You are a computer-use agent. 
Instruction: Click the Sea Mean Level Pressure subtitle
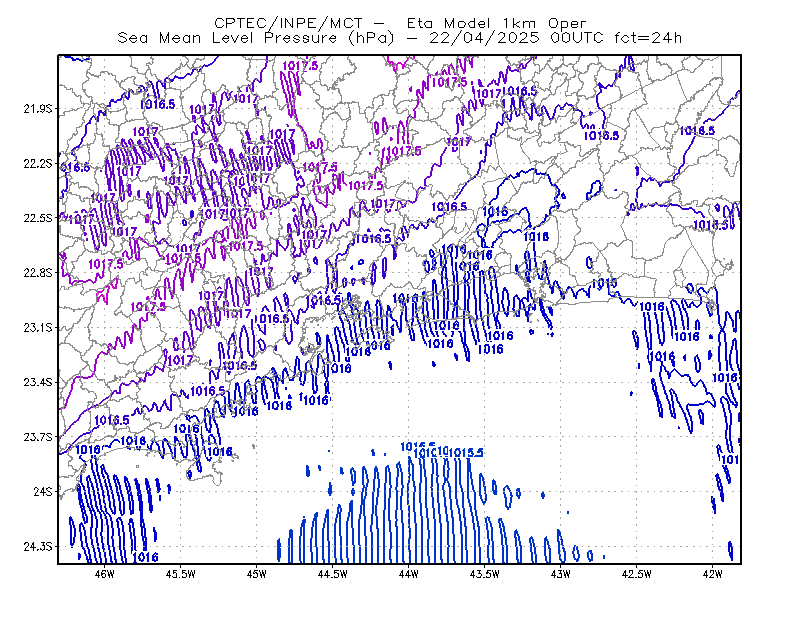(399, 38)
